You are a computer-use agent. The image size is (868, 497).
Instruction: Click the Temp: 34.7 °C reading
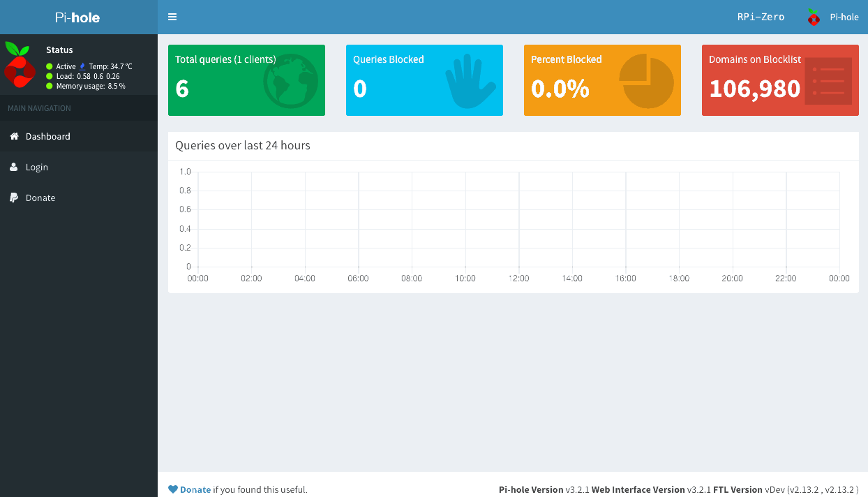click(110, 66)
